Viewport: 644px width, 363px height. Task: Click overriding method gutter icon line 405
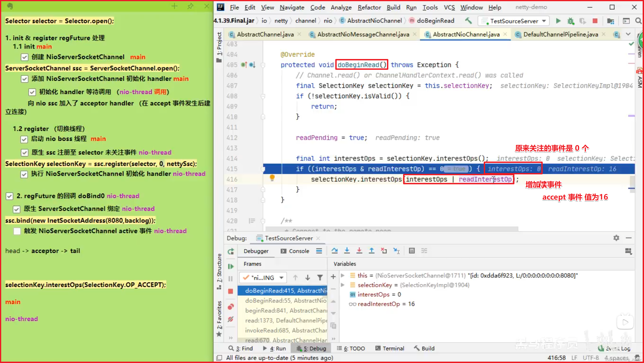pos(244,65)
